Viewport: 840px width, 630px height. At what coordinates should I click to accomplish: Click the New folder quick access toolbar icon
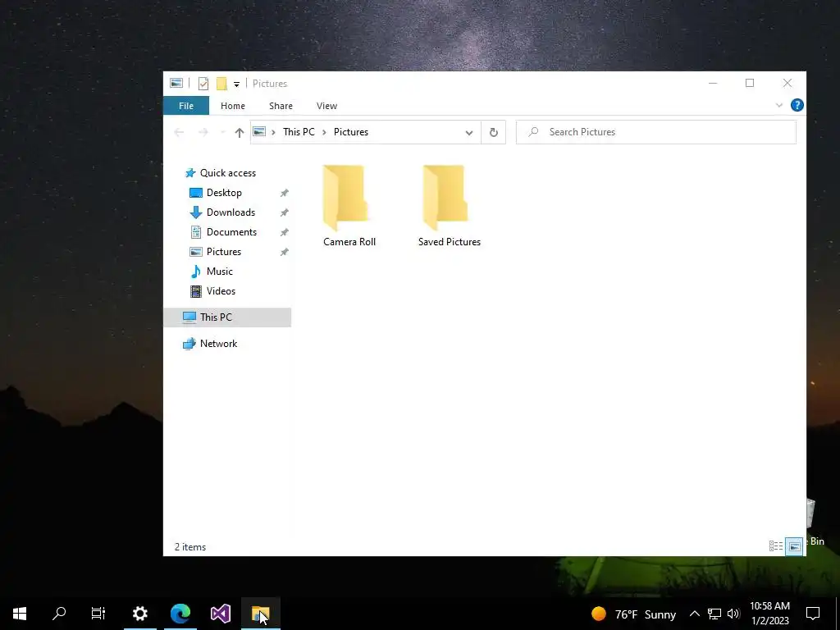(221, 84)
